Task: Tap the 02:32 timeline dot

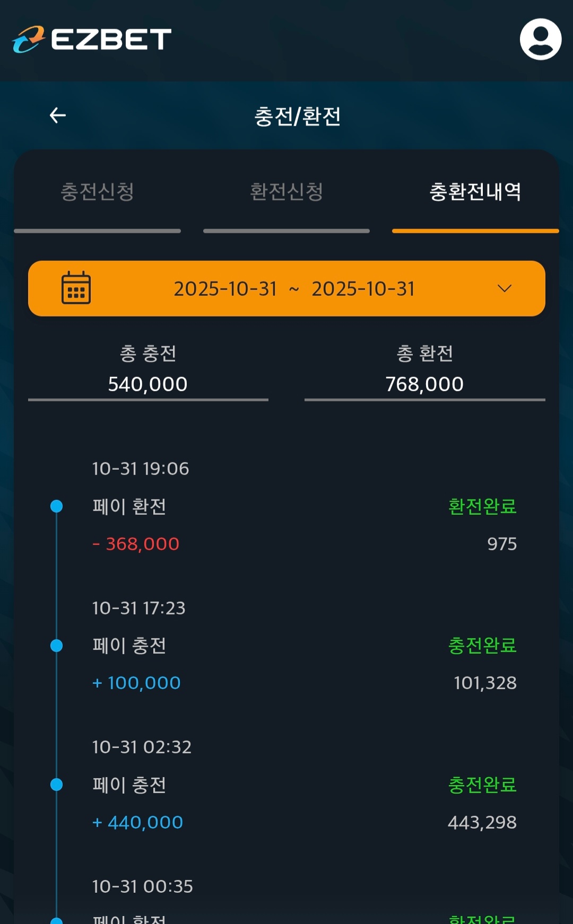Action: (56, 784)
